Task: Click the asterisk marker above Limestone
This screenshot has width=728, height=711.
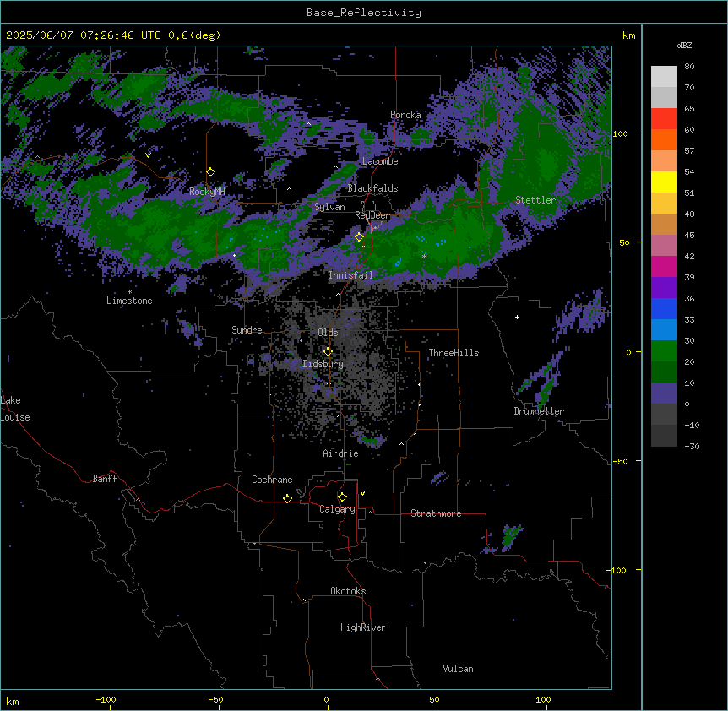Action: (x=129, y=292)
